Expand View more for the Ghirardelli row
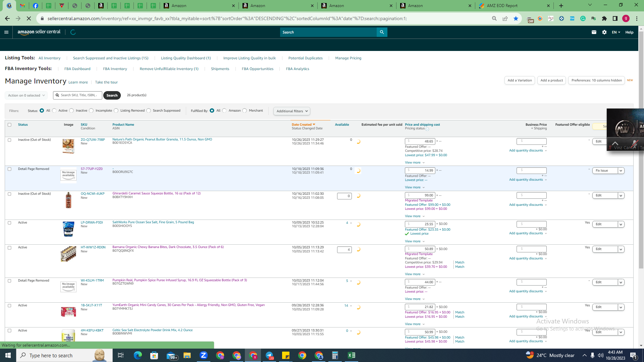Image resolution: width=644 pixels, height=362 pixels. pyautogui.click(x=415, y=216)
